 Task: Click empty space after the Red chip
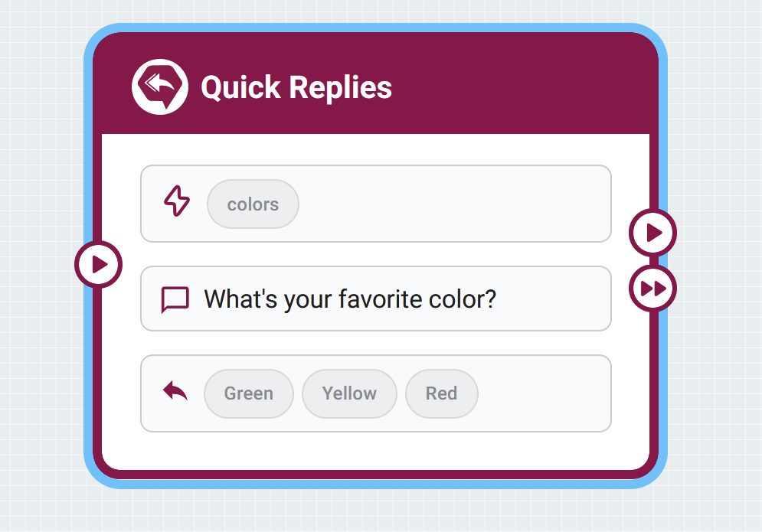[545, 393]
